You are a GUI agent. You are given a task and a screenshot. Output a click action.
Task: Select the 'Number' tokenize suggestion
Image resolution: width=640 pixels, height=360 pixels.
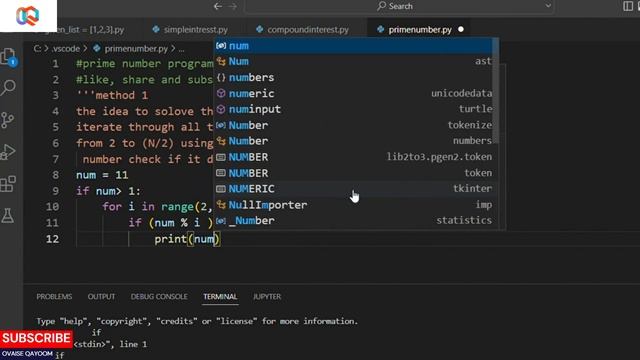tap(353, 125)
